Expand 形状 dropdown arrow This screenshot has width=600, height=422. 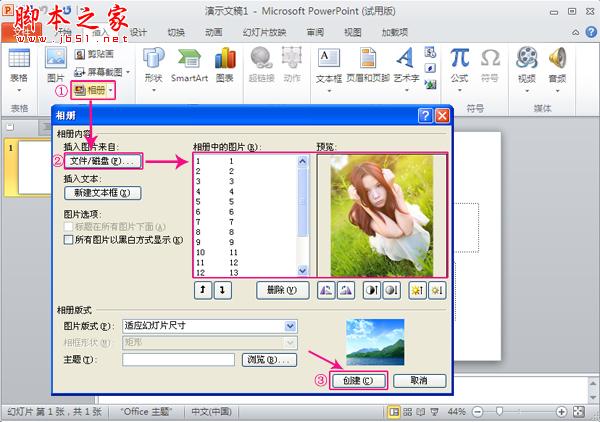click(154, 91)
